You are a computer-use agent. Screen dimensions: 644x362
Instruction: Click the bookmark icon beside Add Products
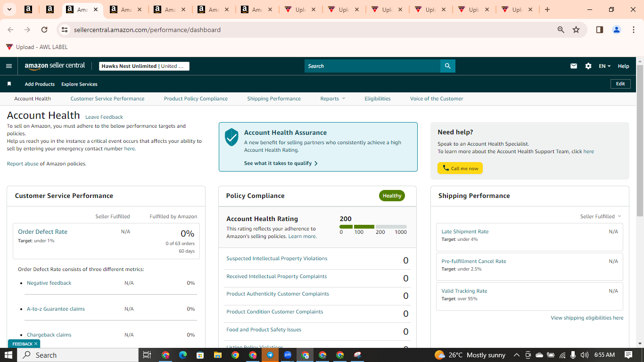point(9,84)
